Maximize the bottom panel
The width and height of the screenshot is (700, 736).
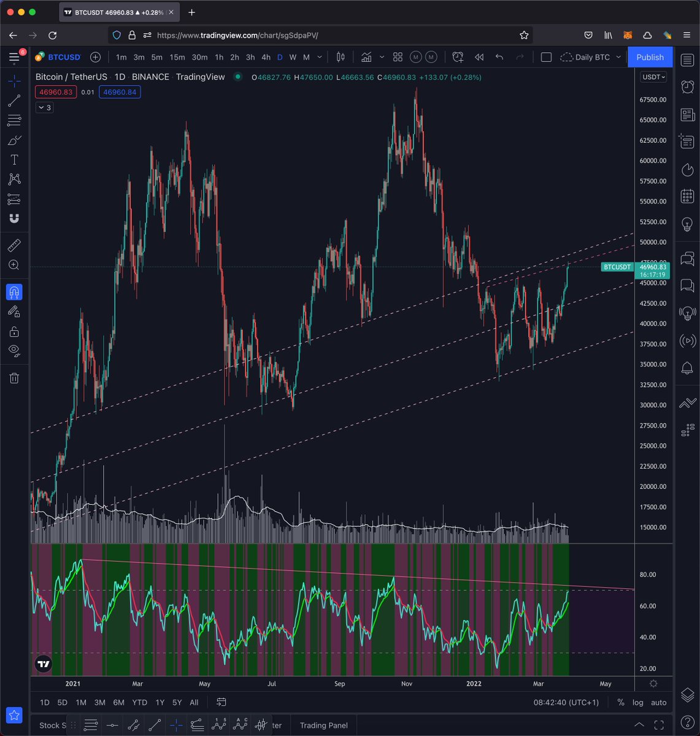660,725
